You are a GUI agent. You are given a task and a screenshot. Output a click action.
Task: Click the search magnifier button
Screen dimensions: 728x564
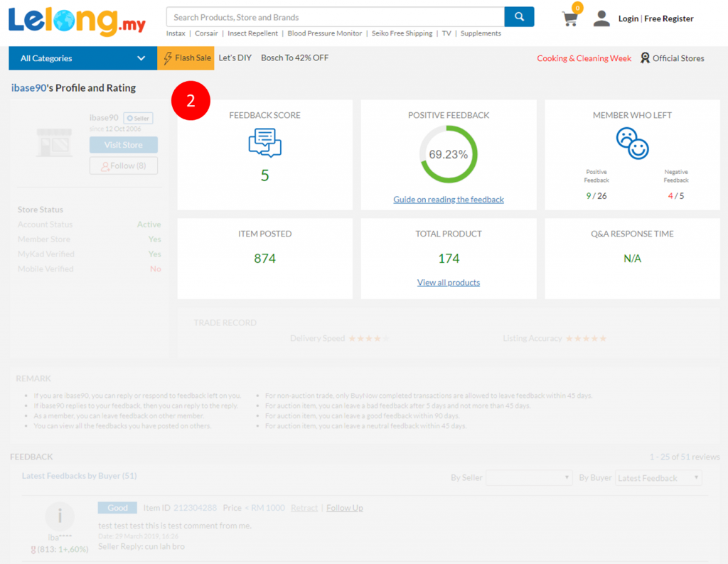(519, 17)
